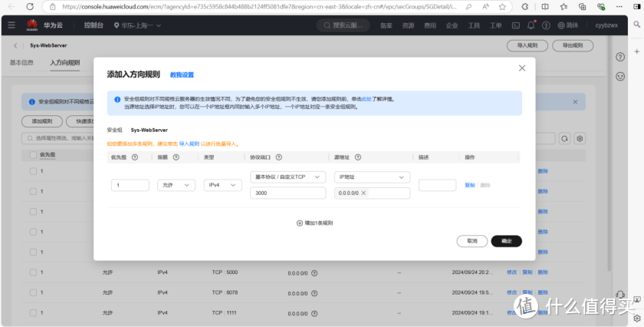Select checkbox for TCP : 1111 rule

[x=33, y=312]
